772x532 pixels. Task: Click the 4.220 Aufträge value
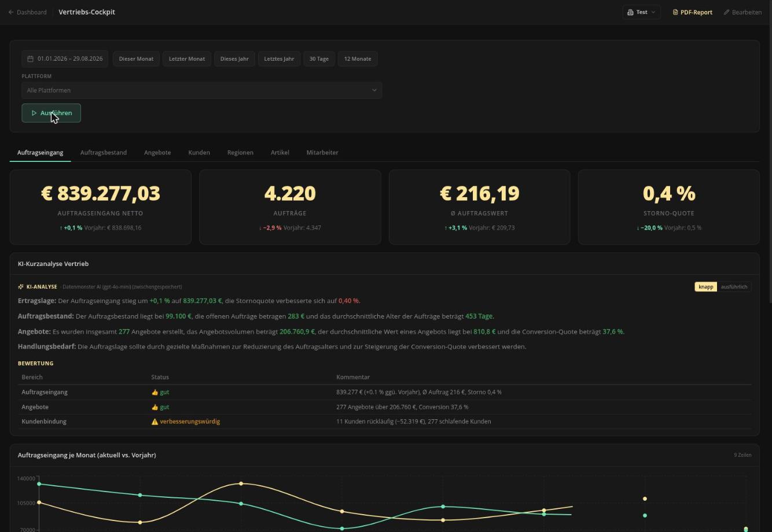point(290,193)
